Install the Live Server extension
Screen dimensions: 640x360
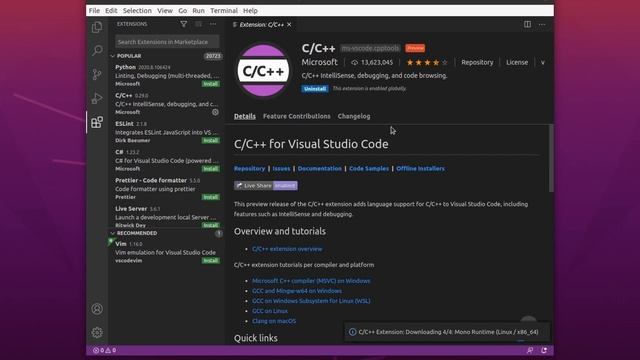click(211, 225)
